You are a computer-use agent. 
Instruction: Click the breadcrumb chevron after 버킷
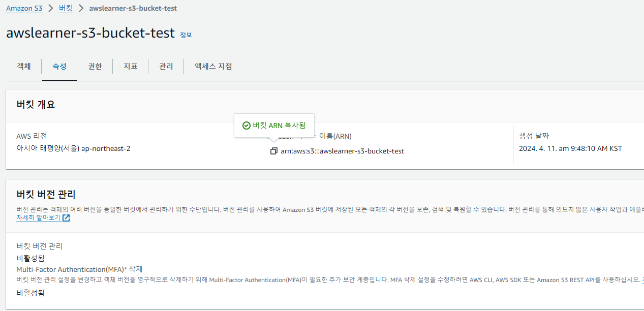(81, 8)
